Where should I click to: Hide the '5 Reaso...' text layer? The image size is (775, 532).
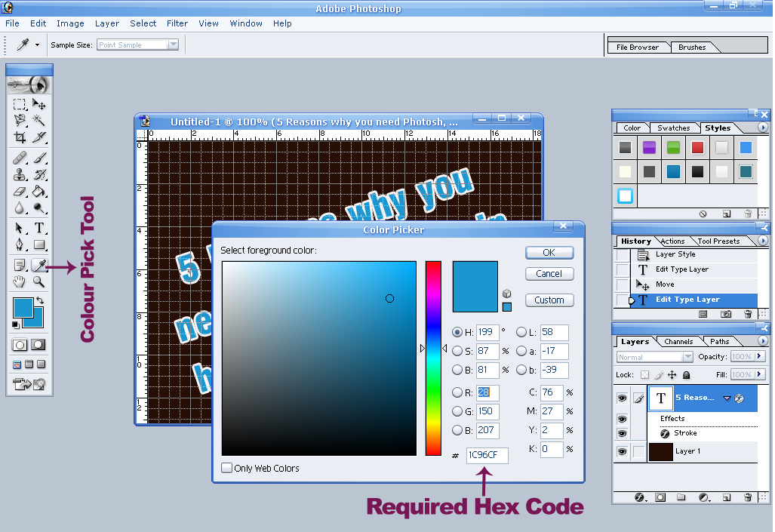(x=623, y=398)
